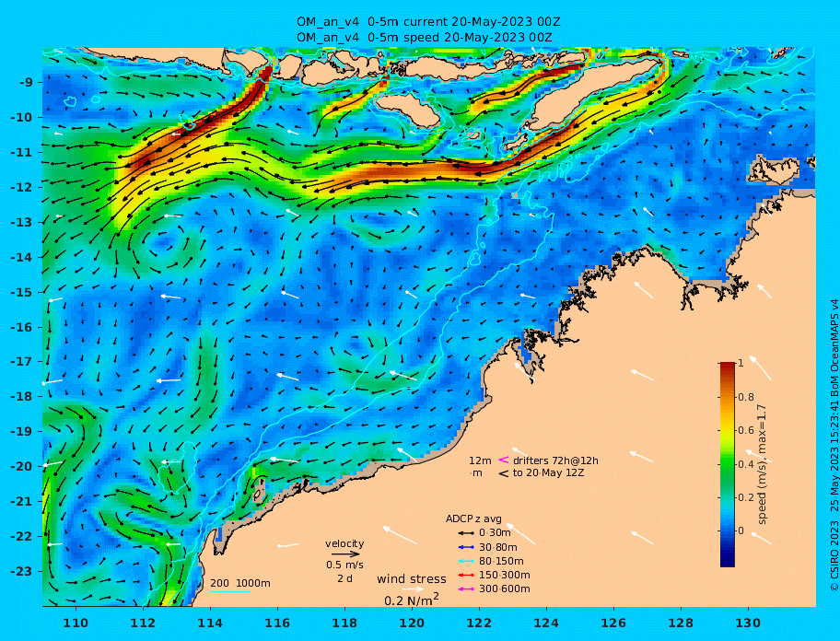Viewport: 840px width, 641px height.
Task: Click the '12m' drifter depth label
Action: click(x=480, y=460)
